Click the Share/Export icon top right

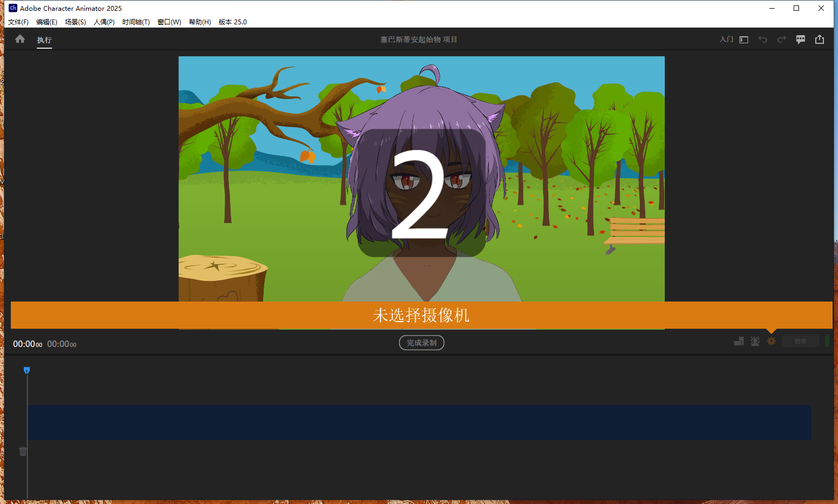click(820, 39)
